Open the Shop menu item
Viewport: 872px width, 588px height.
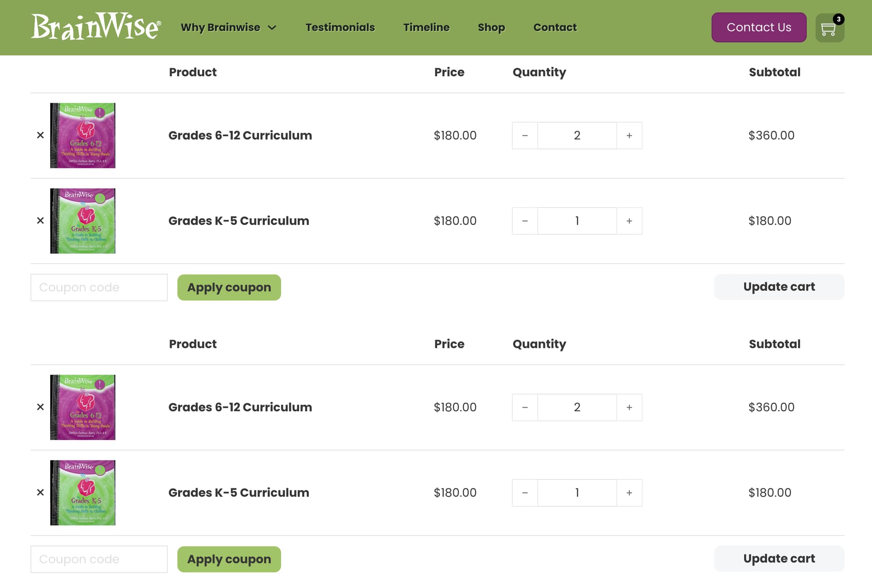[x=491, y=27]
